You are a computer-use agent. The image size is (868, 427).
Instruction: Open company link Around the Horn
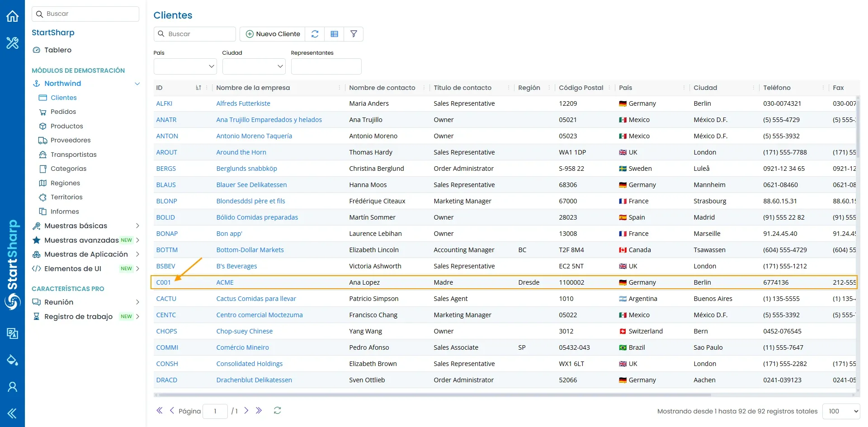(241, 152)
